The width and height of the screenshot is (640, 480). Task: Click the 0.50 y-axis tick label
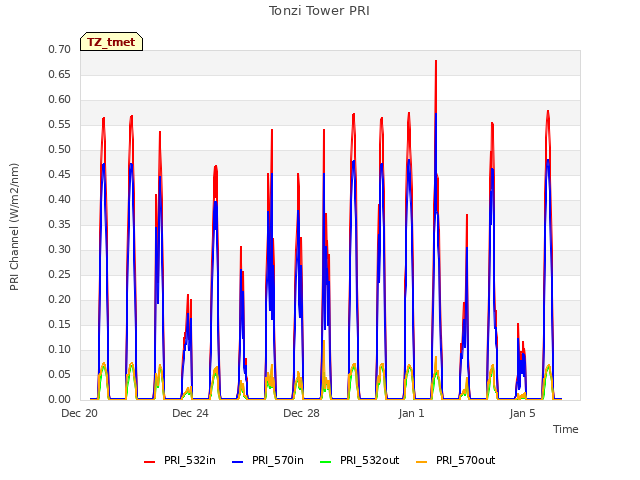[60, 150]
